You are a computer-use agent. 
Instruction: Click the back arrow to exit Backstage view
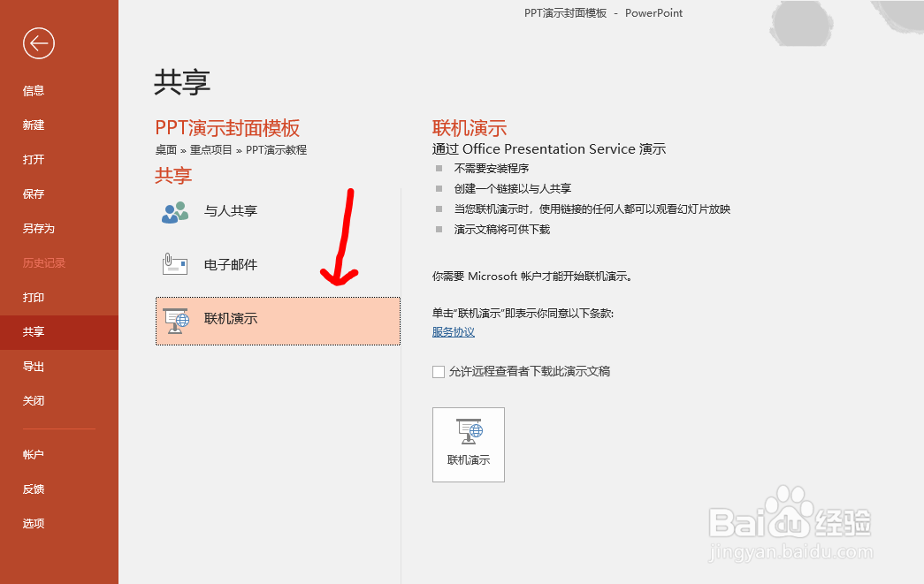pos(37,42)
